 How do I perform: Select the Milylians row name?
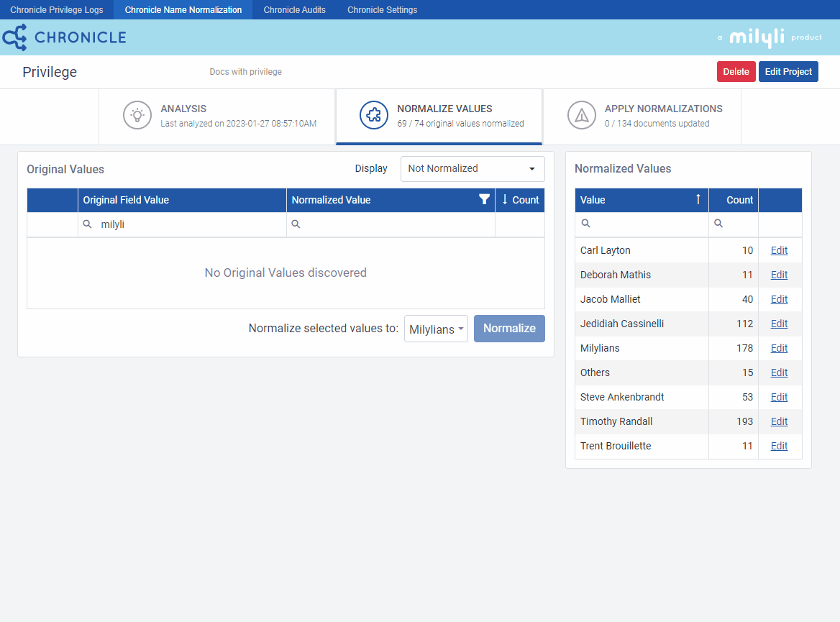pyautogui.click(x=600, y=348)
